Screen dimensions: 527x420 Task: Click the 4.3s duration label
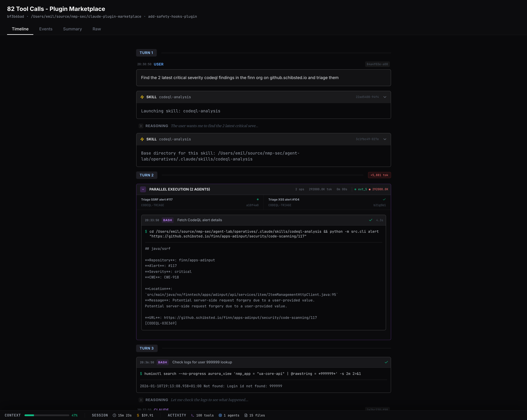(x=380, y=220)
